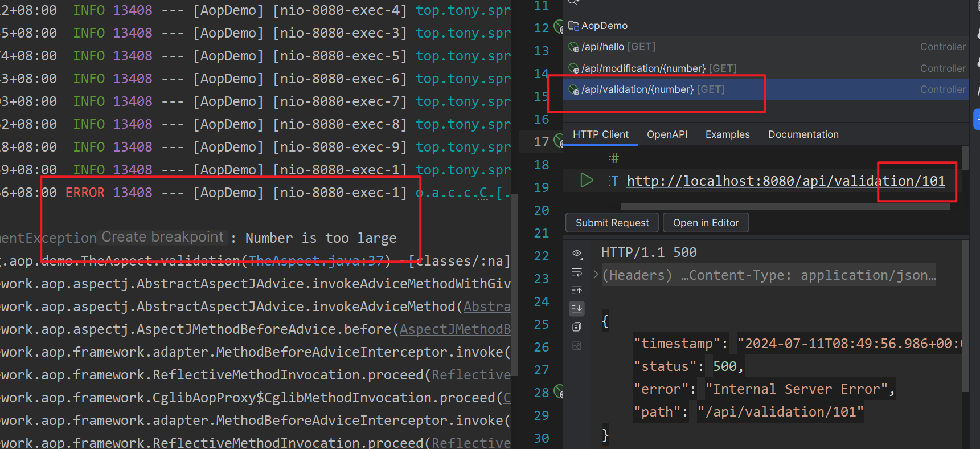Click the copy response body icon
Viewport: 980px width, 449px height.
click(577, 327)
